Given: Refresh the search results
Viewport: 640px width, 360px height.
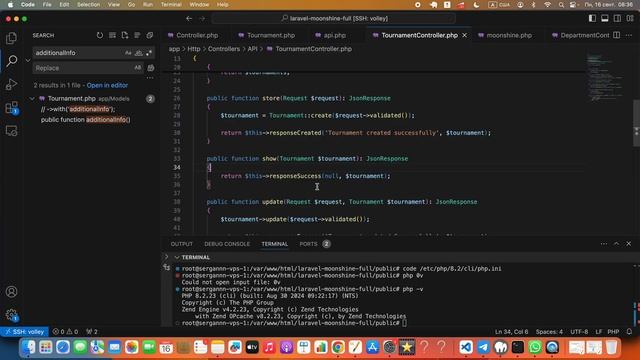Looking at the screenshot, I should click(x=100, y=36).
